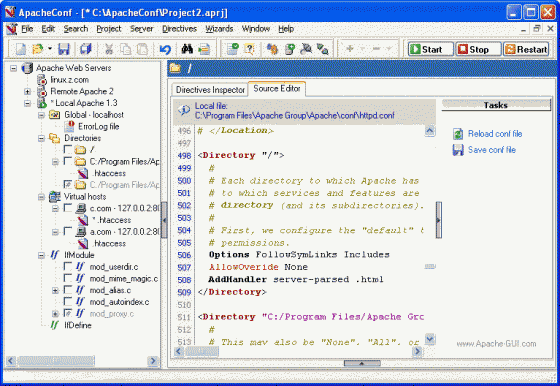Click the document with green checkmark icon
Viewport: 560px width, 386px height.
(x=233, y=49)
